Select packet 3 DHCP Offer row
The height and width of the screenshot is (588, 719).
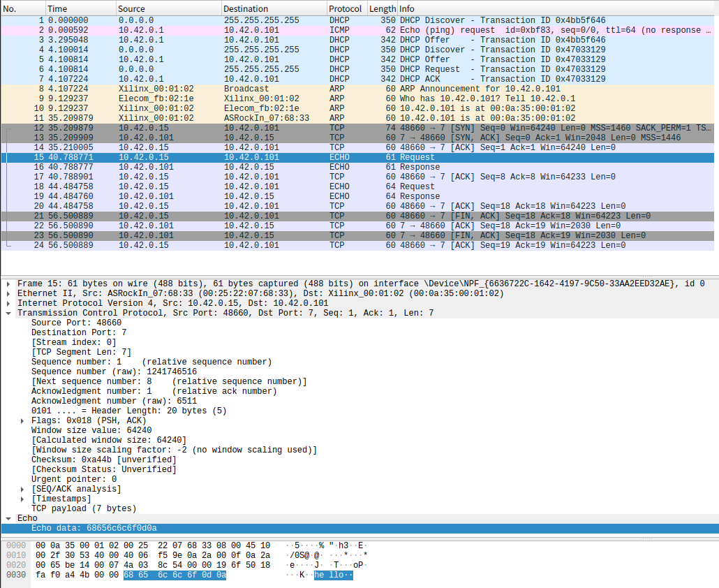(x=357, y=40)
